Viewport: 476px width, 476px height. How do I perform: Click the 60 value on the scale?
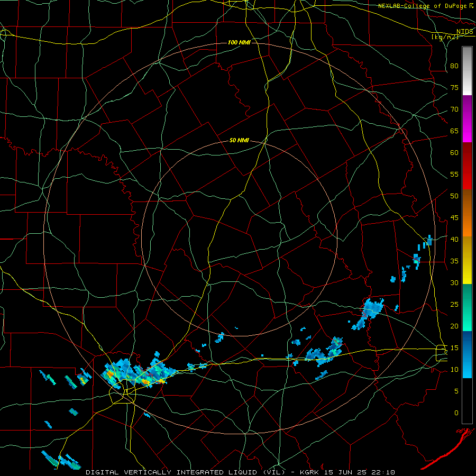[454, 153]
